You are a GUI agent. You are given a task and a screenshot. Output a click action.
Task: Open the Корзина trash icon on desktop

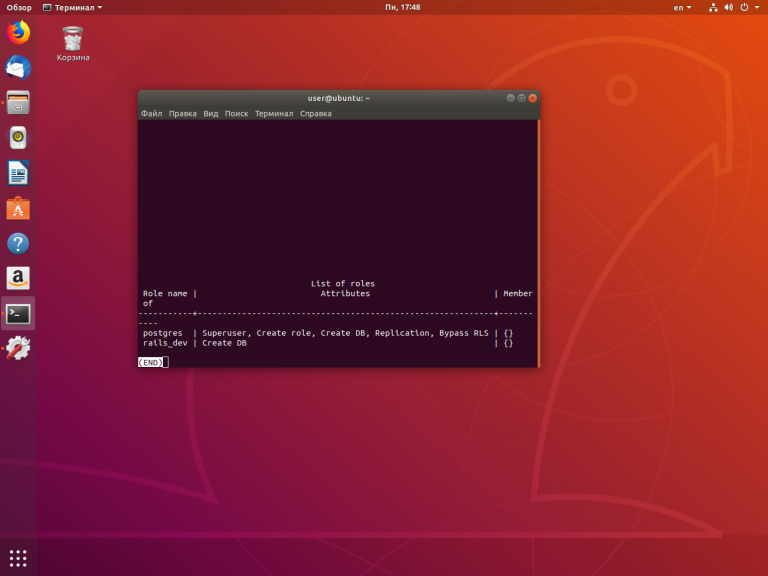click(x=73, y=44)
